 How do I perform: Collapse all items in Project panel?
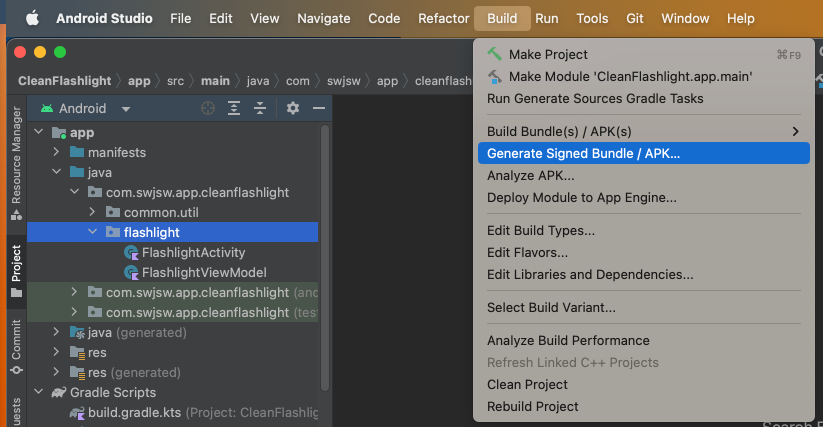click(x=260, y=109)
